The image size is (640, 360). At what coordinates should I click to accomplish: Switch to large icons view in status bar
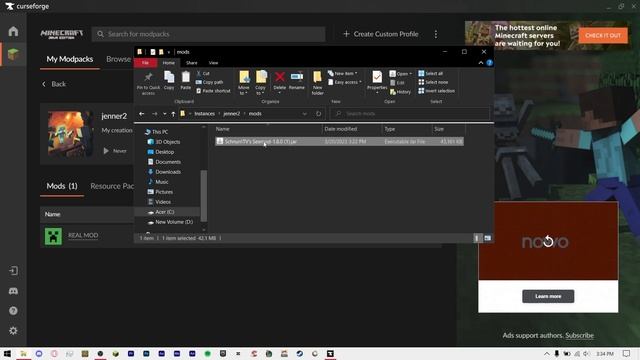[487, 238]
